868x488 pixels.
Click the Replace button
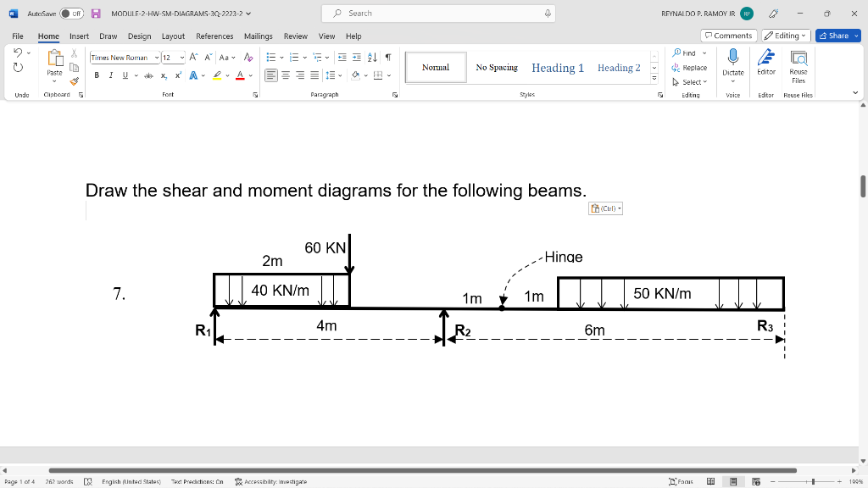pos(689,68)
